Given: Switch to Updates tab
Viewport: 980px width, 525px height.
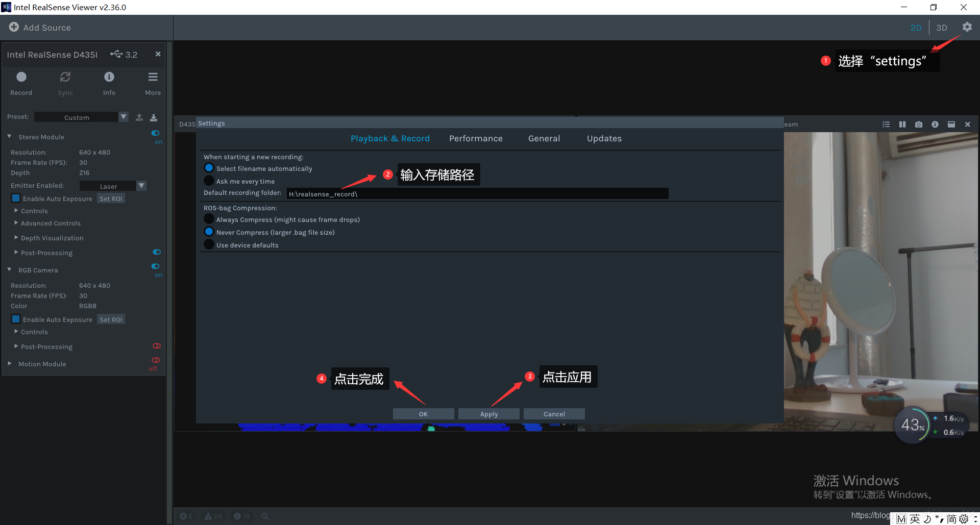Looking at the screenshot, I should click(x=604, y=138).
